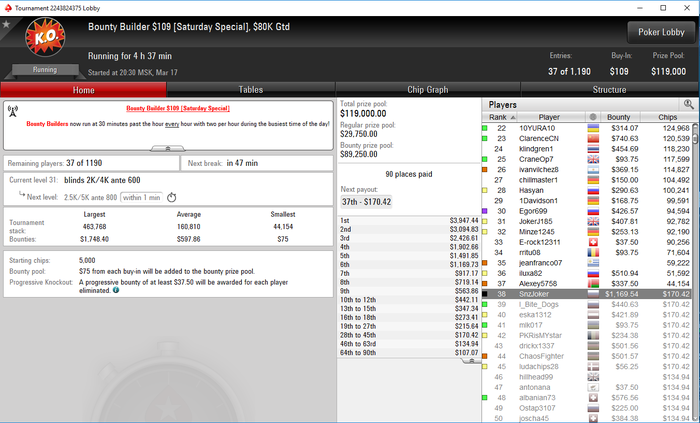
Task: Click black color tag beside SnzJoker
Action: [485, 294]
